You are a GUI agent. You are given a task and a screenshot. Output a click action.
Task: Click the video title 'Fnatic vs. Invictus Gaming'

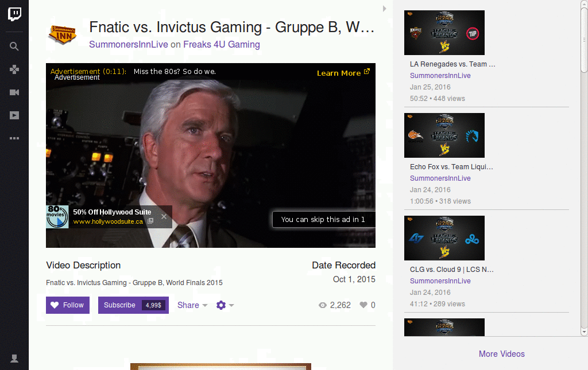click(232, 27)
